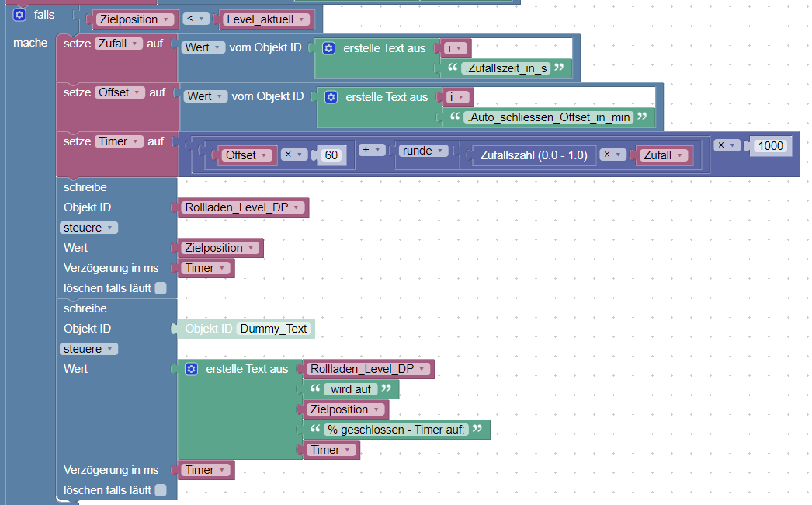The width and height of the screenshot is (812, 505).
Task: Open 'i' variable dropdown above Auto_schliessen_Offset_in_min
Action: [x=458, y=97]
